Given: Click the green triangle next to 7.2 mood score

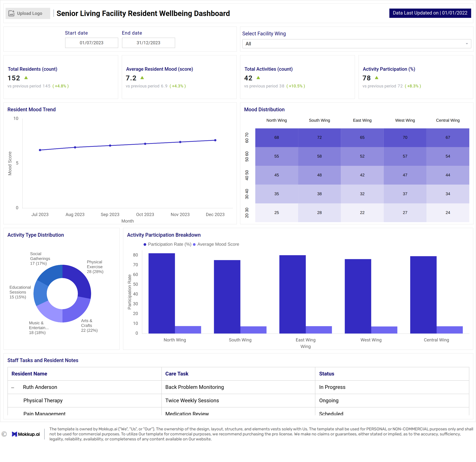Looking at the screenshot, I should pos(142,78).
